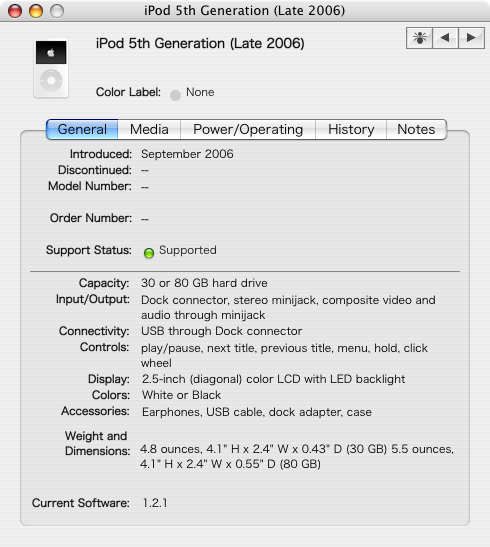Close the window with red button
Viewport: 490px width, 547px height.
click(15, 11)
